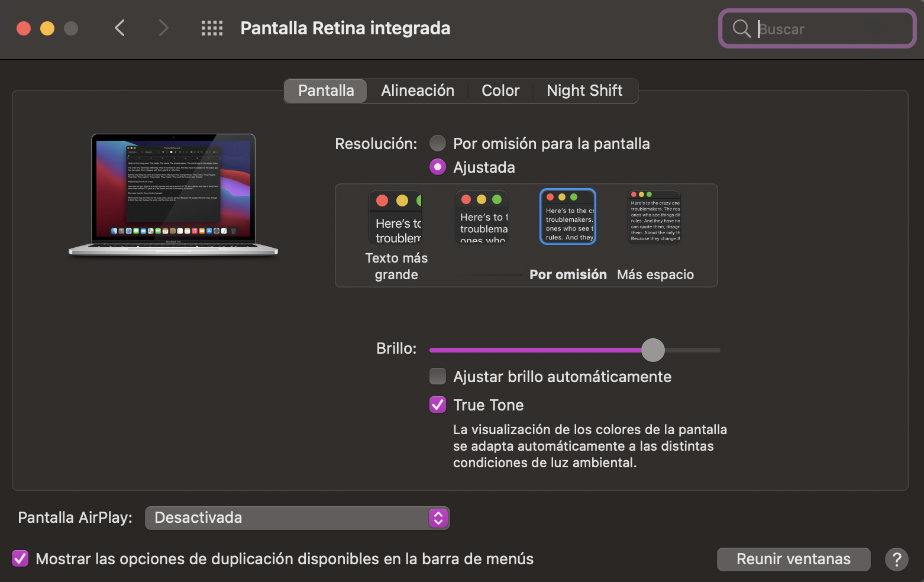Show all preferences with the grid icon
This screenshot has height=582, width=924.
[x=212, y=28]
